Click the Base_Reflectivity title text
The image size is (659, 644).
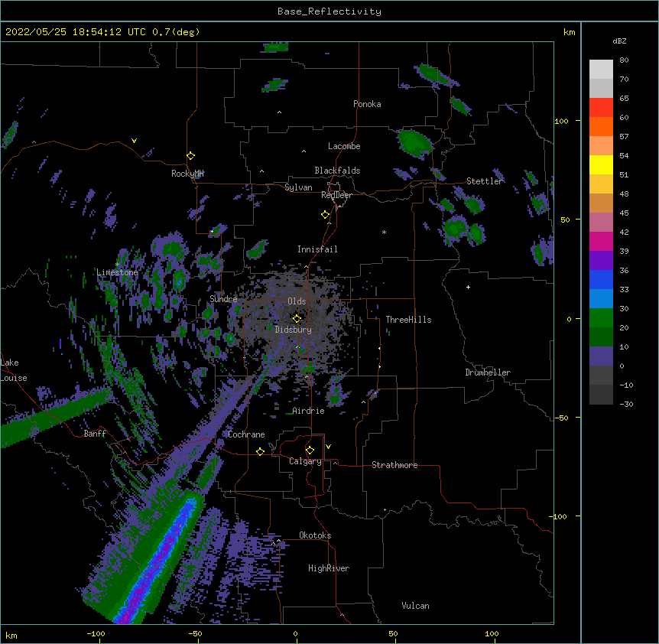click(329, 11)
